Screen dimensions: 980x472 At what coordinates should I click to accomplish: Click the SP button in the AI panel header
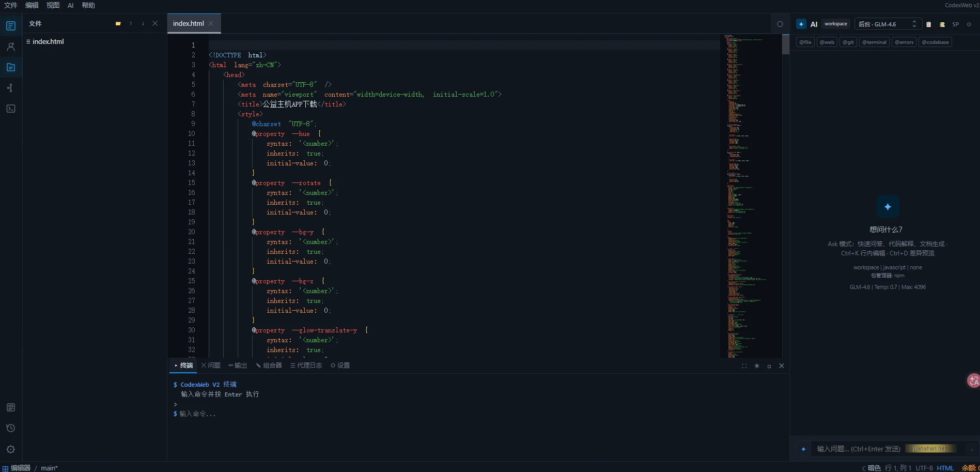[956, 24]
